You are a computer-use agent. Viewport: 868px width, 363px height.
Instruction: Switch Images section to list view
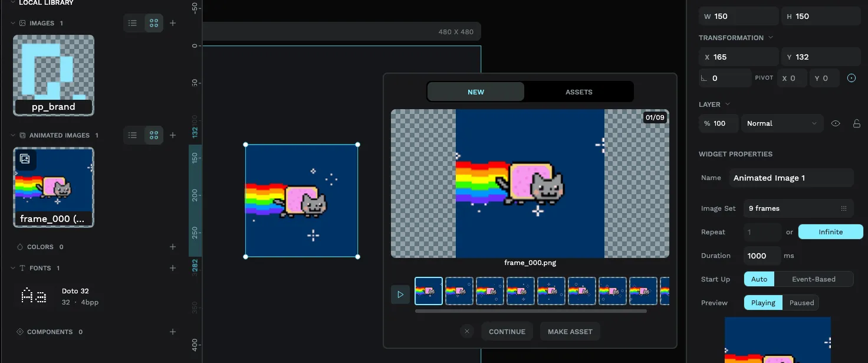[x=133, y=23]
